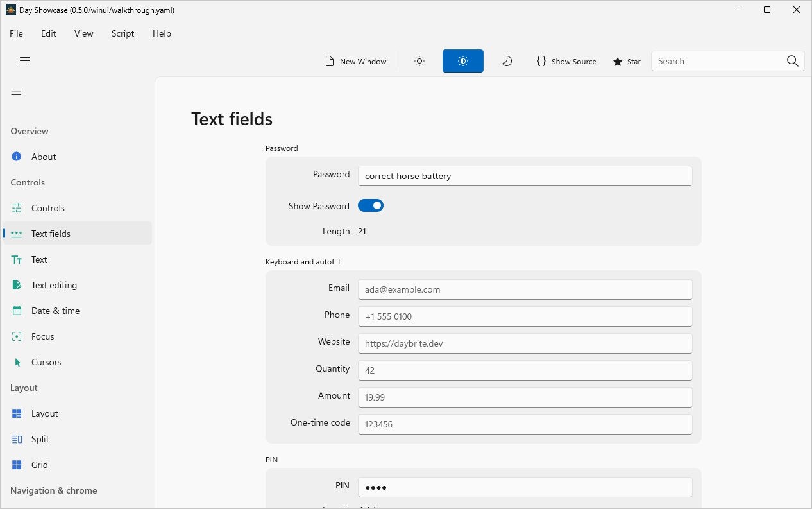Click the Day Showcase app icon in title bar
812x509 pixels.
click(11, 10)
